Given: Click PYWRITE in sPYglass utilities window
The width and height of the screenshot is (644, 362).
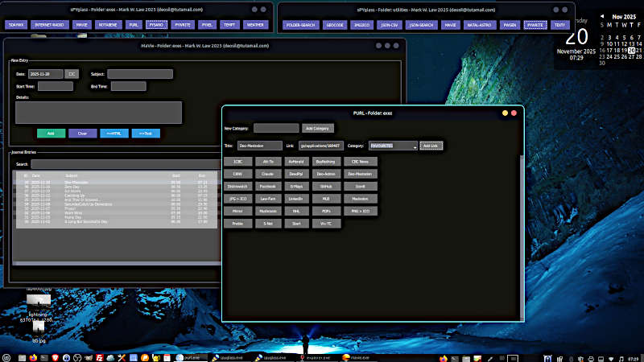Looking at the screenshot, I should [535, 25].
